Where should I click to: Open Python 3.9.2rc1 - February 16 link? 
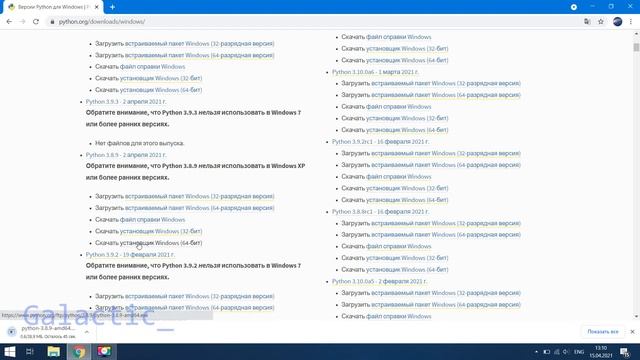[380, 142]
